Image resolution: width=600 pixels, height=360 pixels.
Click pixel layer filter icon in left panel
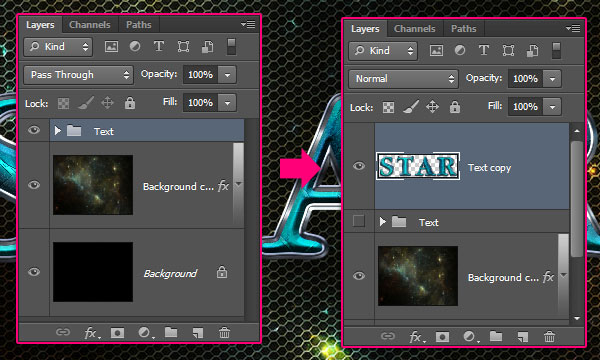point(111,47)
